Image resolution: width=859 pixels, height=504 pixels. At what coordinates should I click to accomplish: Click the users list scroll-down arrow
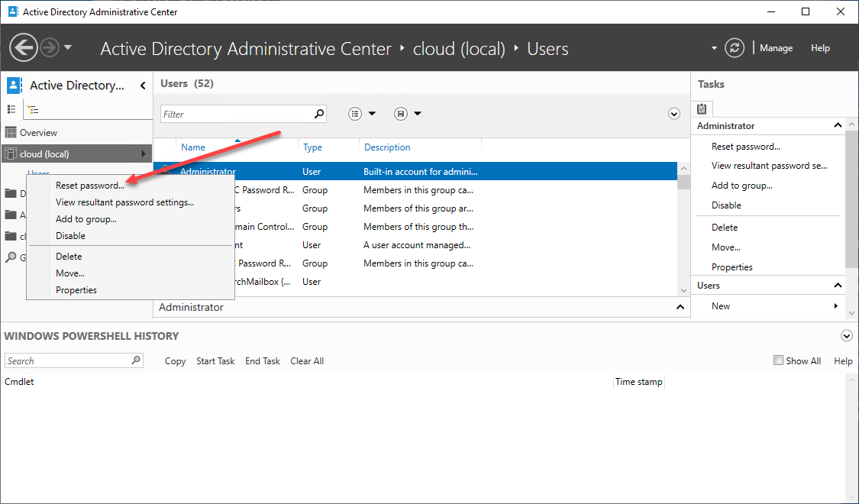click(683, 290)
